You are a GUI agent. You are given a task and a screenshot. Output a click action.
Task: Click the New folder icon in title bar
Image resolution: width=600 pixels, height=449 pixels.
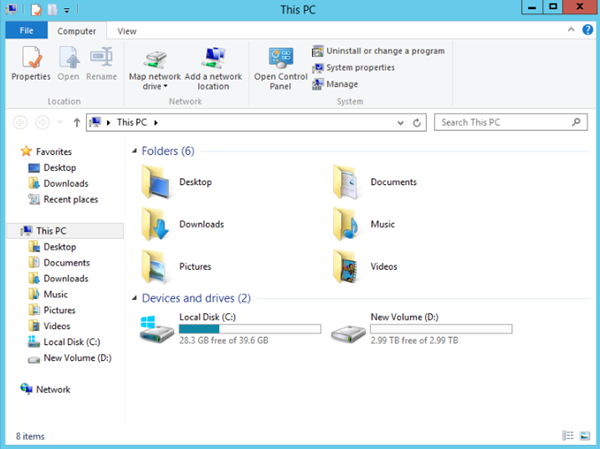pyautogui.click(x=52, y=10)
